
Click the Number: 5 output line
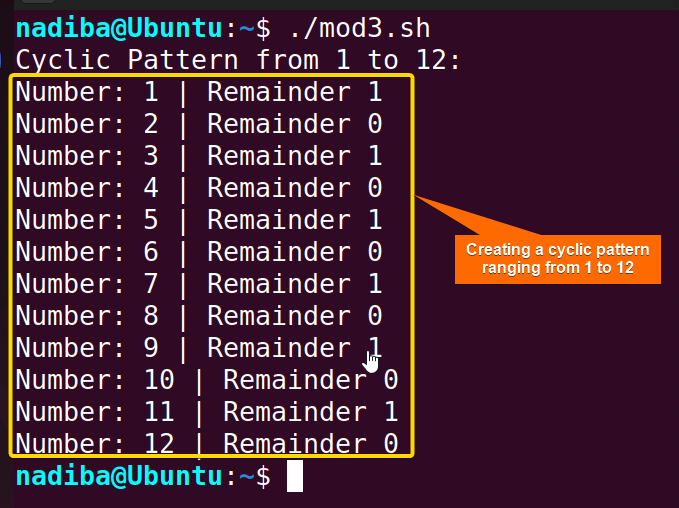(199, 220)
